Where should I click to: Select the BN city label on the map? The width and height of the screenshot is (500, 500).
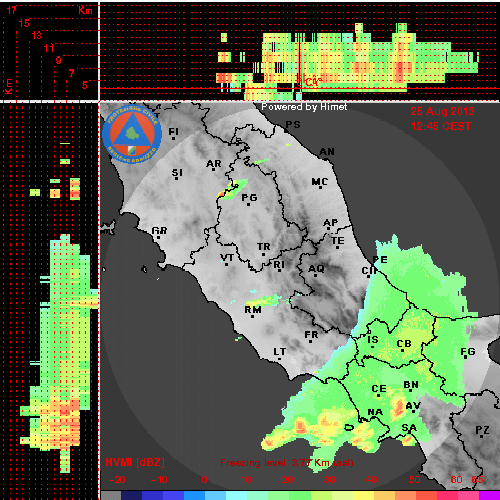pos(411,385)
